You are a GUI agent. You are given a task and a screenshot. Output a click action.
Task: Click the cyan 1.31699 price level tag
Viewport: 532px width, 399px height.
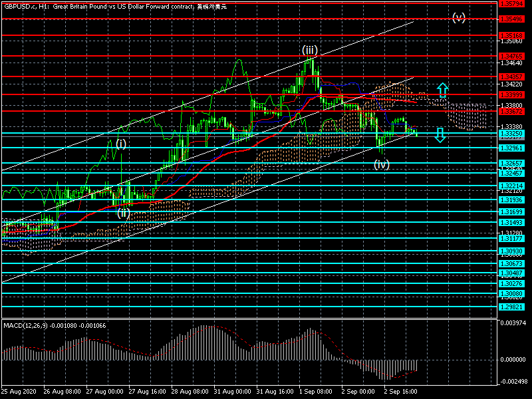point(511,212)
